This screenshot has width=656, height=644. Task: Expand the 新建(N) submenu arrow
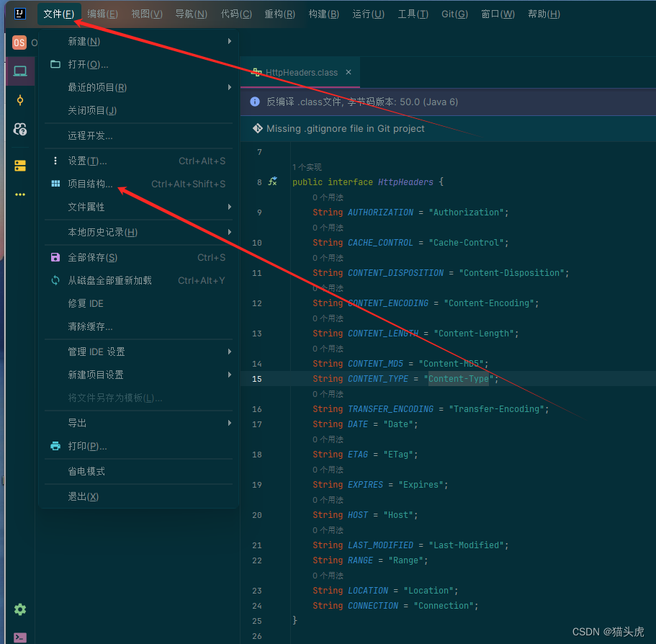point(229,41)
